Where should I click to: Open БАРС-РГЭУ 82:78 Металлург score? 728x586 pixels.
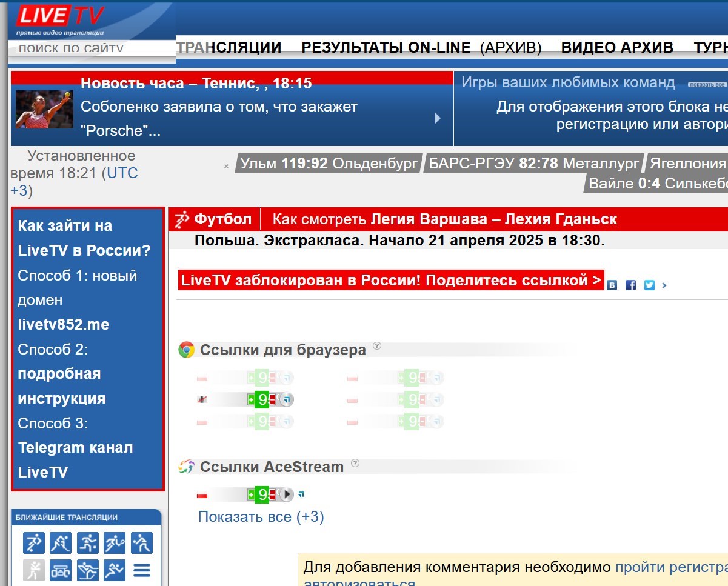533,164
